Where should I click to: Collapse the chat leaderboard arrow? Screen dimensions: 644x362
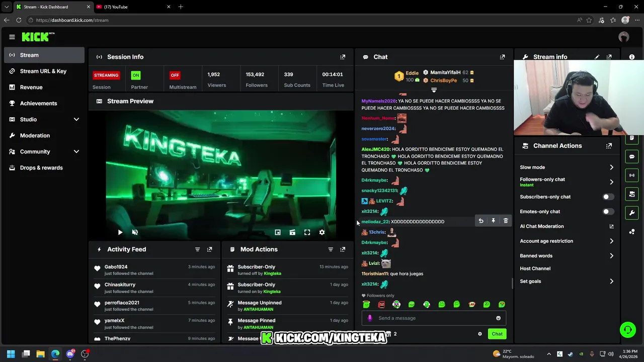[434, 90]
